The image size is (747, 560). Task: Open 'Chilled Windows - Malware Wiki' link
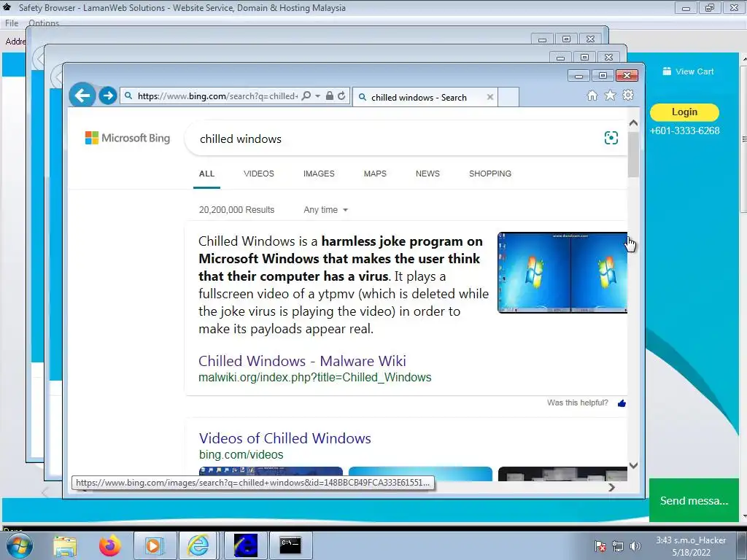(302, 361)
